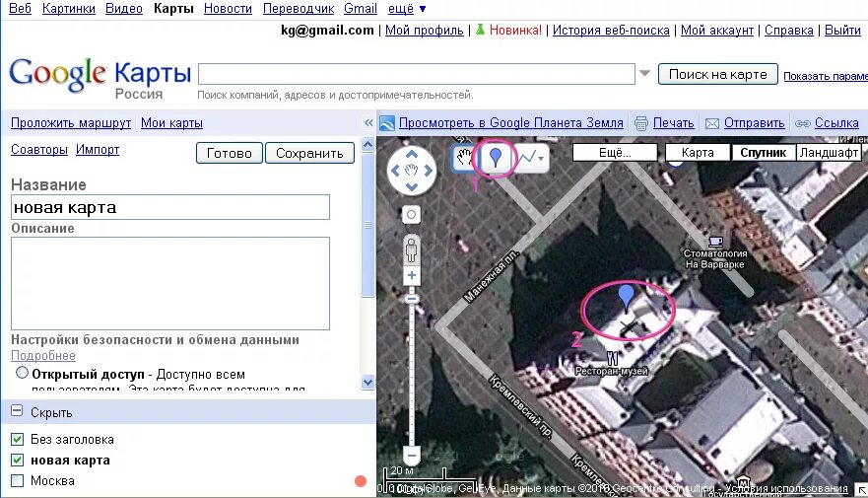Click the printer icon

point(641,123)
